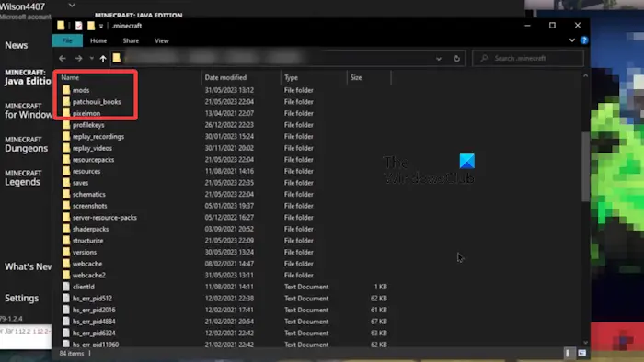The width and height of the screenshot is (644, 362).
Task: Refresh the .minecraft folder view
Action: click(x=456, y=58)
